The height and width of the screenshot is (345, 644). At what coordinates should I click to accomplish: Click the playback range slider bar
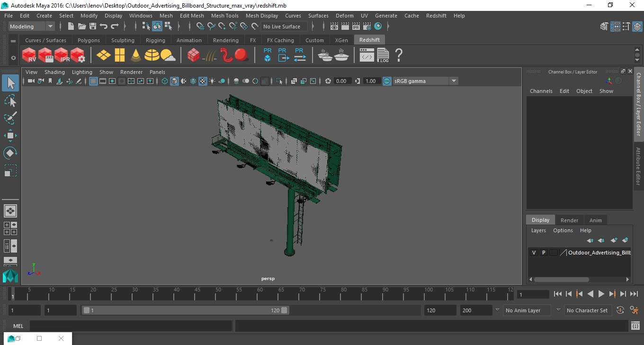(x=185, y=310)
